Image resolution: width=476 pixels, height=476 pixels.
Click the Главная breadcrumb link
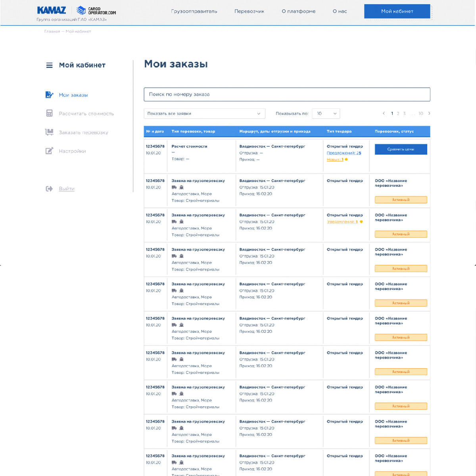(x=52, y=31)
